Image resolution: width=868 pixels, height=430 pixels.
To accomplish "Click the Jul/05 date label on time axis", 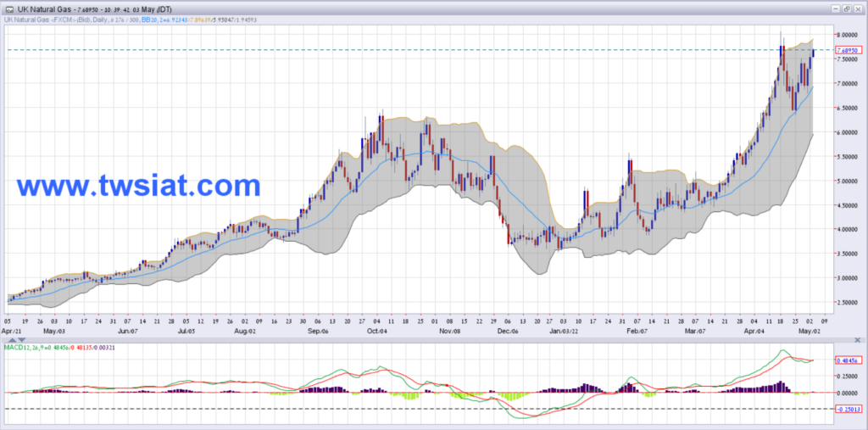I will tap(187, 330).
